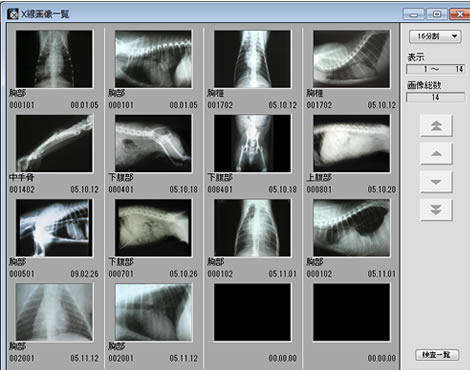470x370 pixels.
Task: Jump to first page with double-up arrow
Action: 436,126
